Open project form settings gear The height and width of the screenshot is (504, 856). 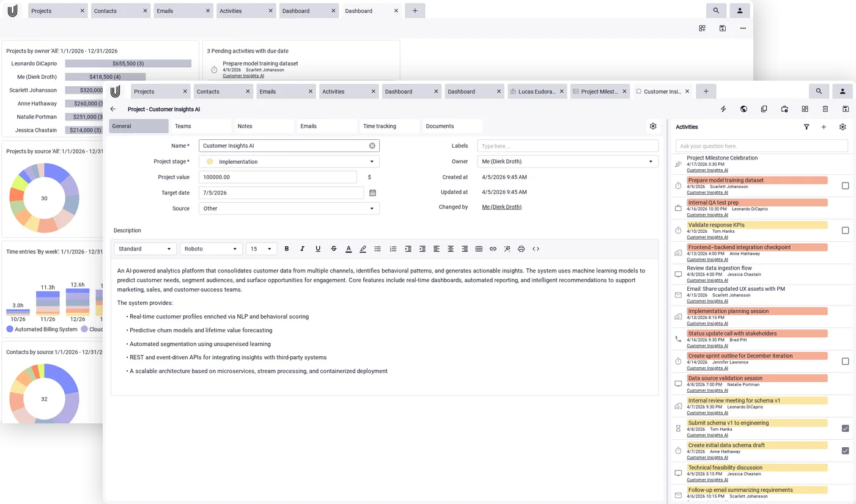click(x=653, y=126)
